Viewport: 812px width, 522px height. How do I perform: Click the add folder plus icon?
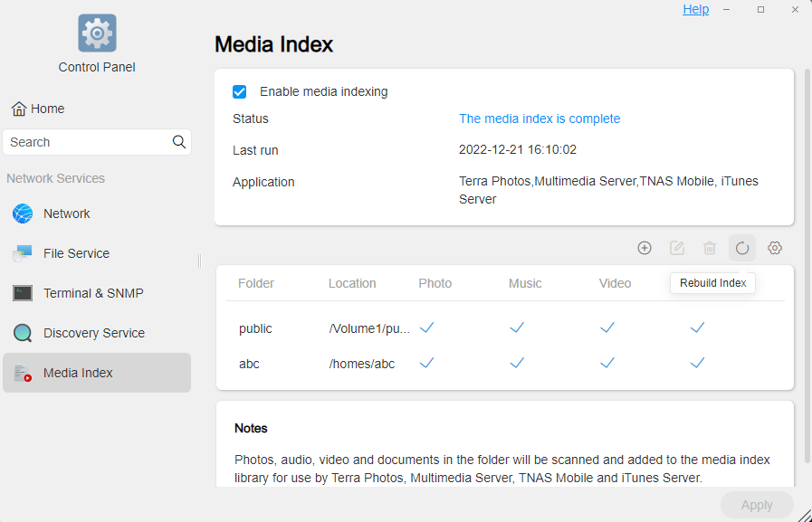coord(645,248)
